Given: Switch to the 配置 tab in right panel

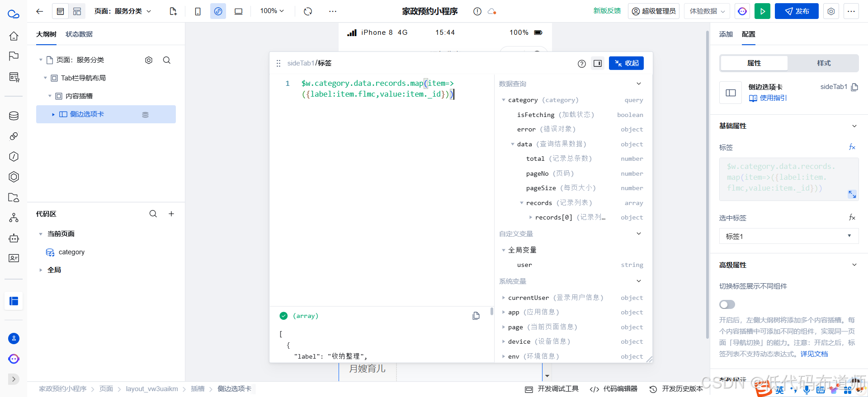Looking at the screenshot, I should [x=749, y=34].
